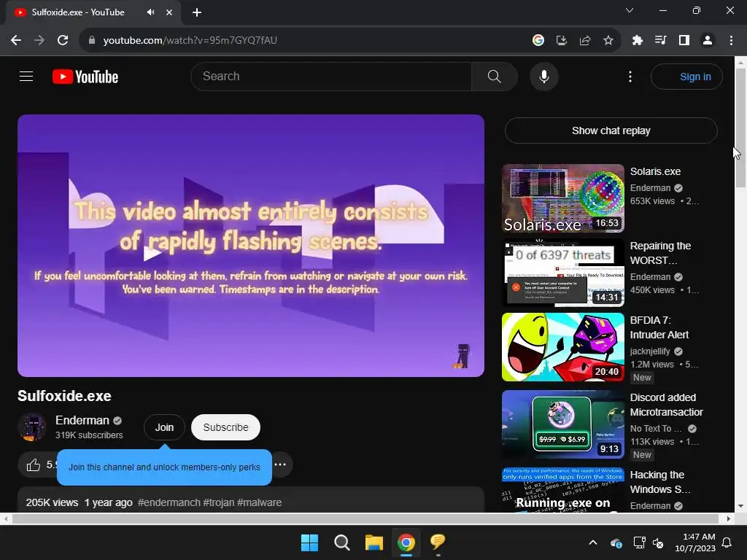Open the #endermanch hashtag
Screen dimensions: 747x560
tap(169, 502)
